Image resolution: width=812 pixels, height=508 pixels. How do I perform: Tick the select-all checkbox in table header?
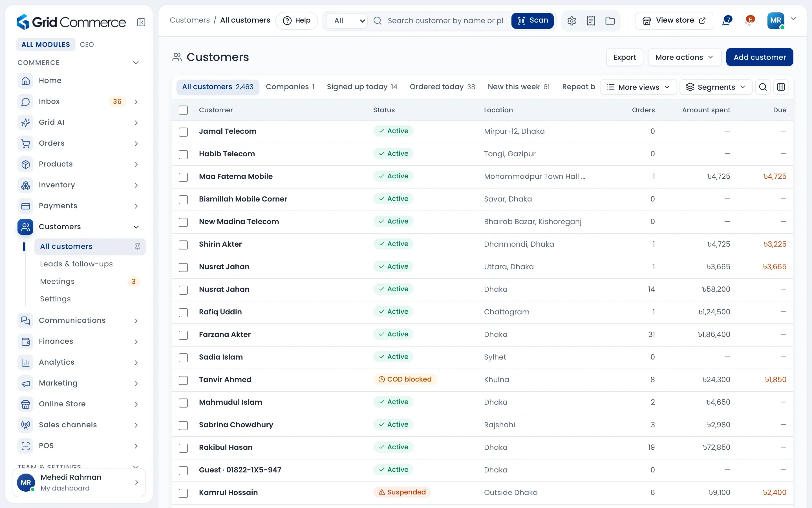[183, 110]
